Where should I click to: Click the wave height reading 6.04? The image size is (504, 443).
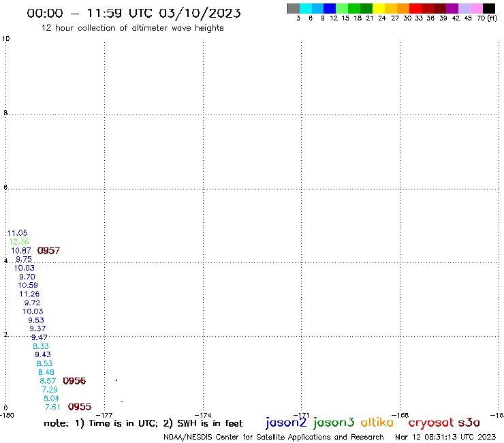coord(52,399)
